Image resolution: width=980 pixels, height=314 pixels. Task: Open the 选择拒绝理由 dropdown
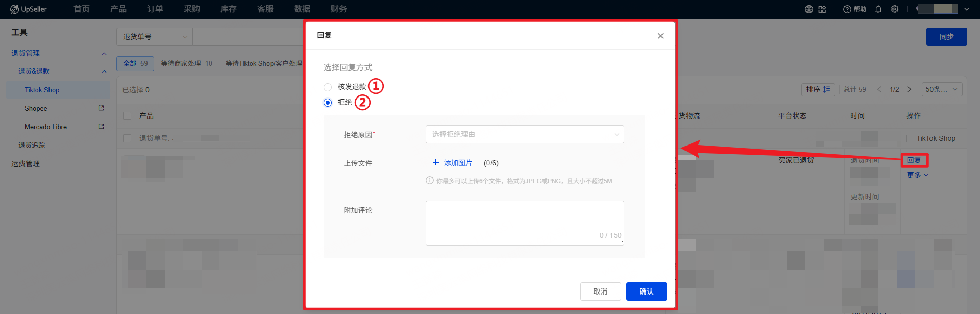click(x=524, y=134)
